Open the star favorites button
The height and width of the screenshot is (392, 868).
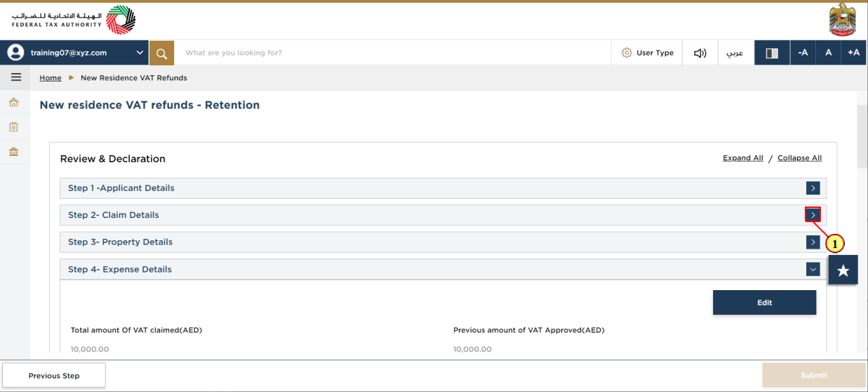pos(843,270)
